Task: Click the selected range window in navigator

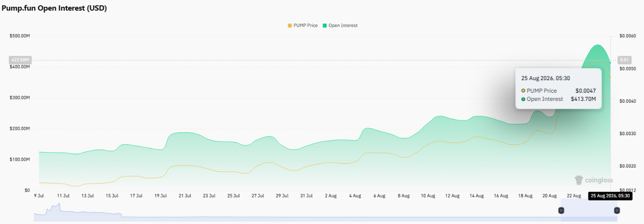Action: tap(589, 210)
